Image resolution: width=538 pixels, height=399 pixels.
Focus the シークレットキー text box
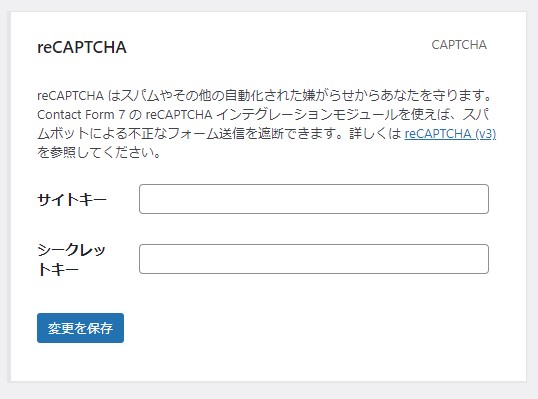pyautogui.click(x=314, y=259)
